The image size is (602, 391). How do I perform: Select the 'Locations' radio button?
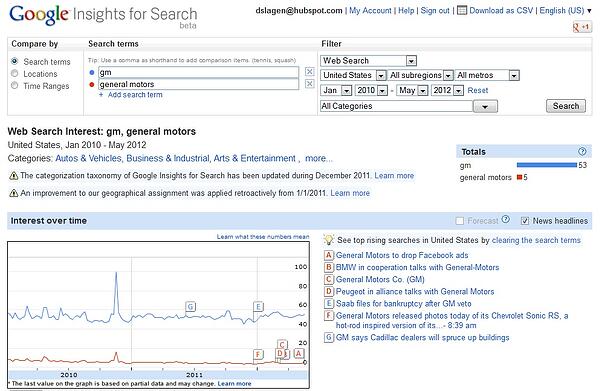click(15, 73)
